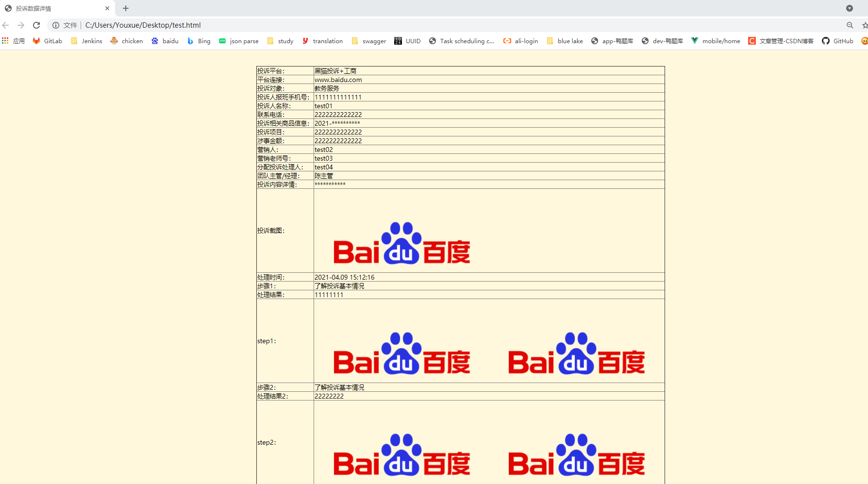
Task: Click the first Baidu logo in step2 row
Action: (x=402, y=455)
